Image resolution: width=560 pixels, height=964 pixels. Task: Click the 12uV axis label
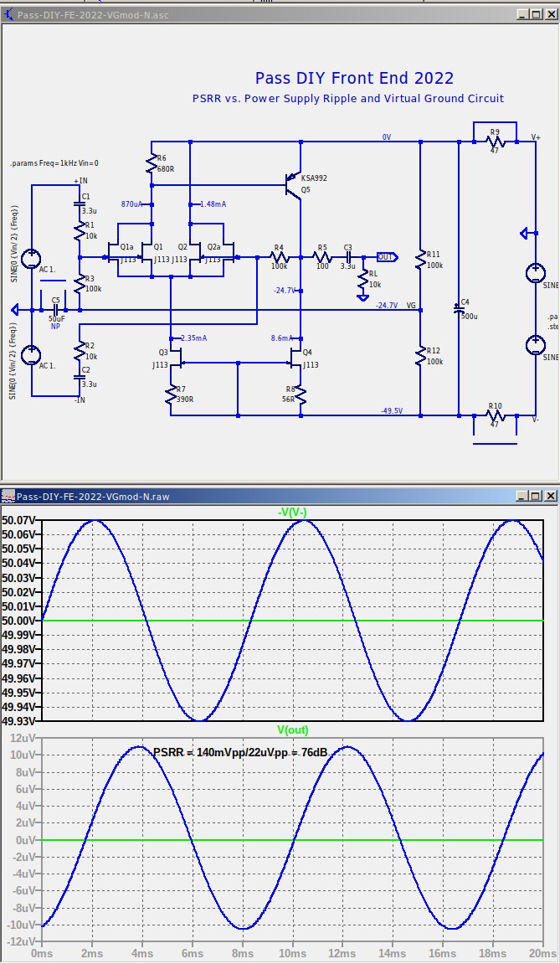coord(24,737)
